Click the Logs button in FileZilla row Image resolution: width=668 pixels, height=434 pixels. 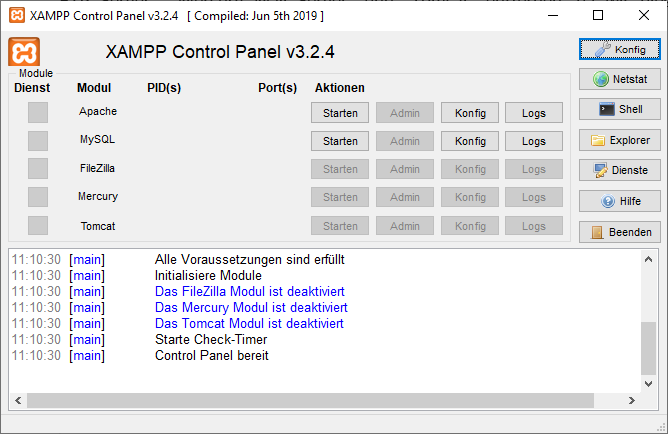[534, 169]
